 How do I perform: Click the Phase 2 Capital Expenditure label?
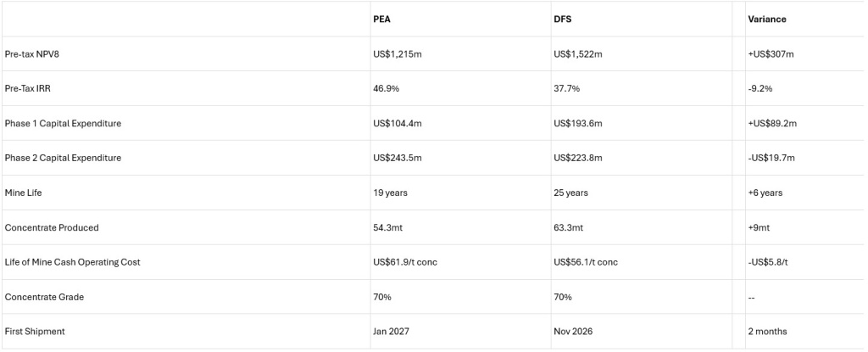(x=63, y=158)
